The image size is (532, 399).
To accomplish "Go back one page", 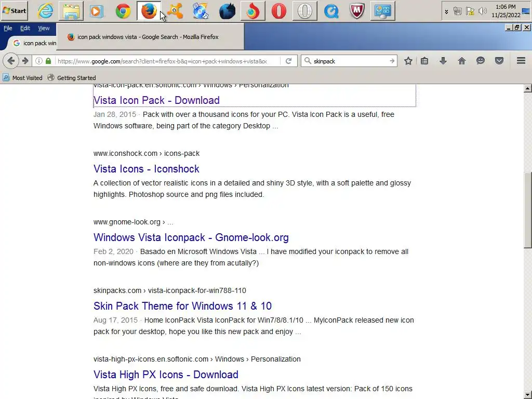I will pyautogui.click(x=11, y=61).
